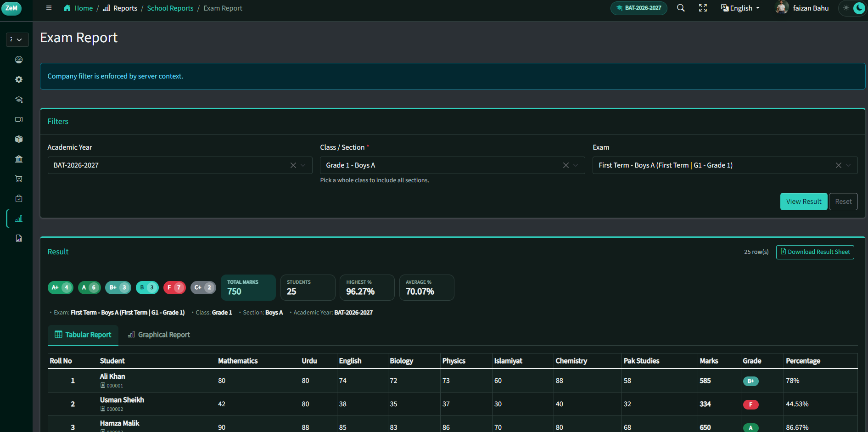The image size is (868, 432).
Task: Clear the Exam selection
Action: 838,165
